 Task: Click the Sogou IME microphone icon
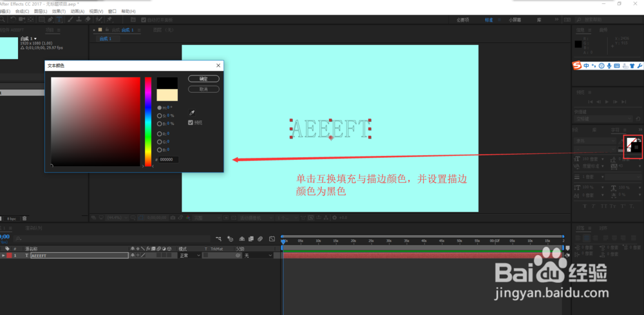point(609,66)
